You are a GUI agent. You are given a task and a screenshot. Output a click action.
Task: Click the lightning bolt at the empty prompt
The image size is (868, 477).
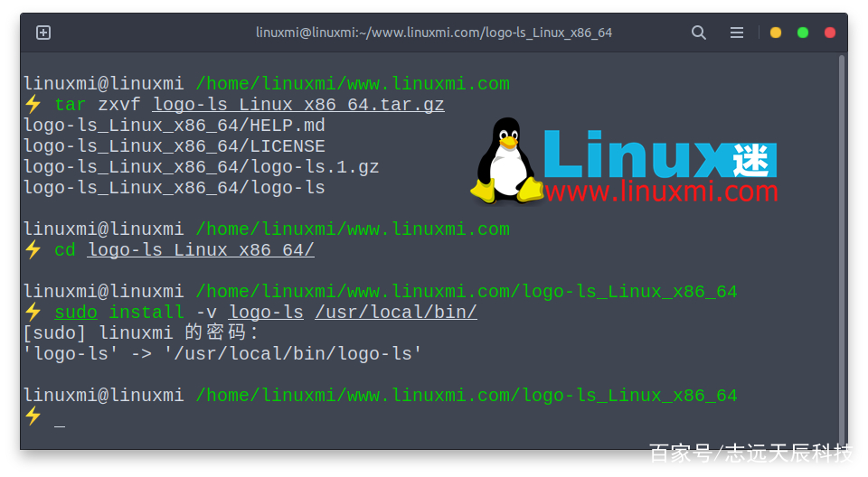33,416
